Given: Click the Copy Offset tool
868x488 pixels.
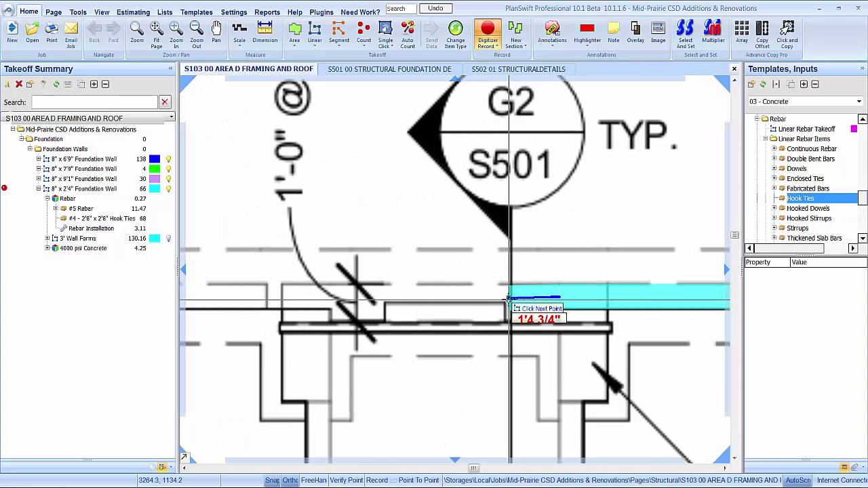Looking at the screenshot, I should tap(762, 34).
